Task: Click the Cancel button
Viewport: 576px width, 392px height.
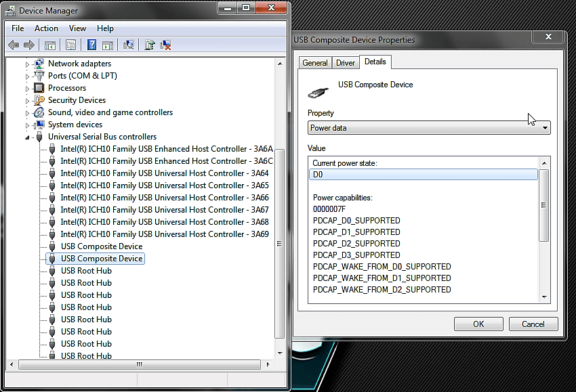Action: [533, 324]
